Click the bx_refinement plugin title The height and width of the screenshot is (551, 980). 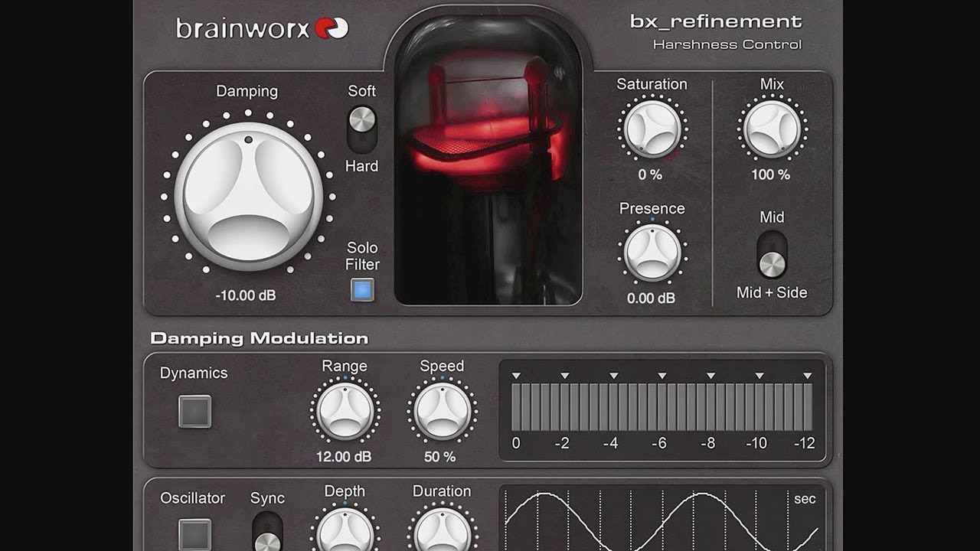click(716, 21)
